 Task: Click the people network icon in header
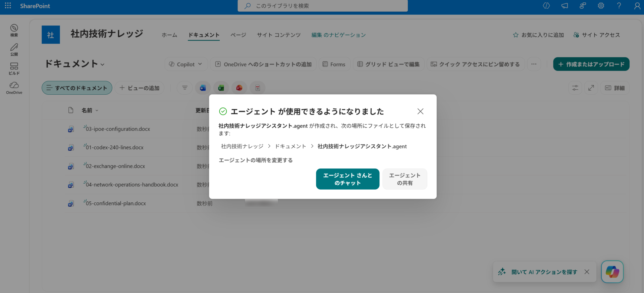click(583, 6)
